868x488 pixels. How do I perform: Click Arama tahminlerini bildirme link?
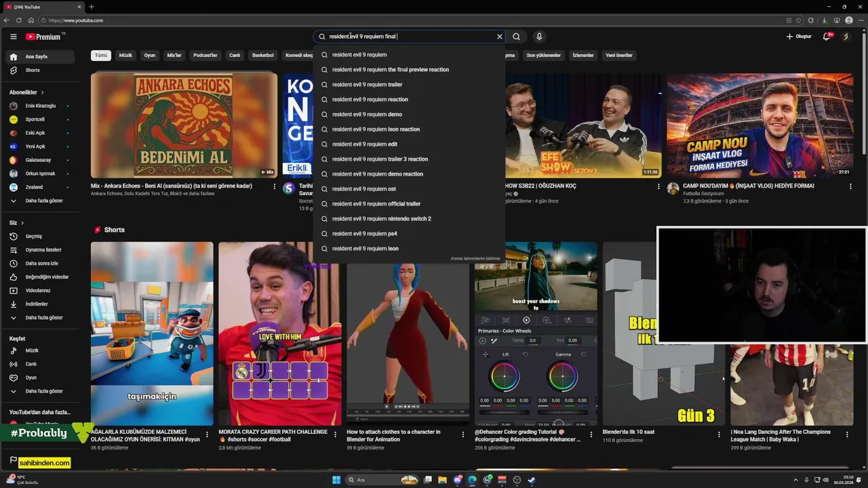pyautogui.click(x=475, y=259)
